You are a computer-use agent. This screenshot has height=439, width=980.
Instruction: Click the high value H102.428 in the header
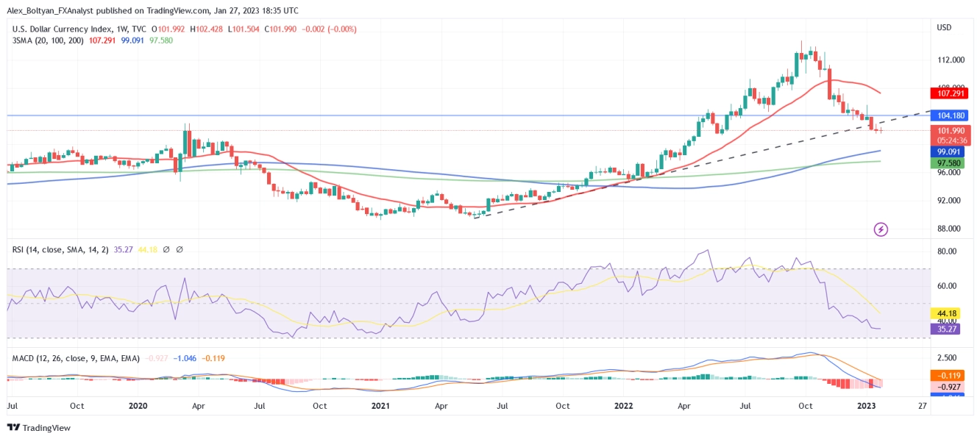pyautogui.click(x=207, y=29)
